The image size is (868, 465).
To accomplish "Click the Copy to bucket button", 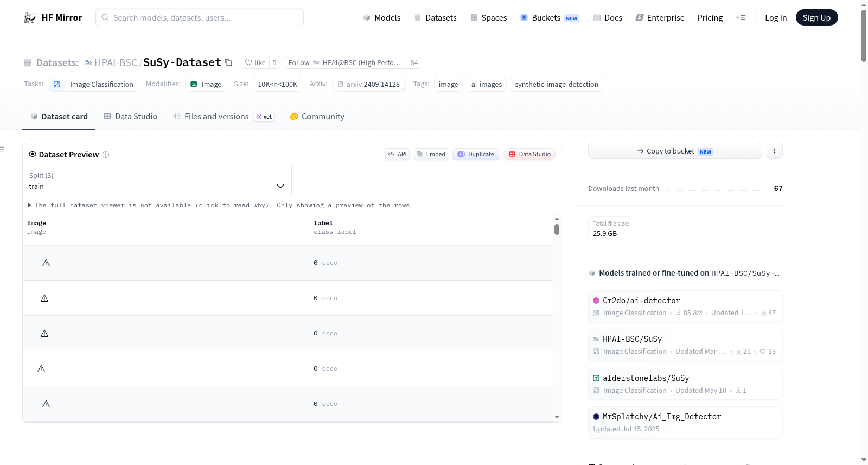I will tap(675, 151).
